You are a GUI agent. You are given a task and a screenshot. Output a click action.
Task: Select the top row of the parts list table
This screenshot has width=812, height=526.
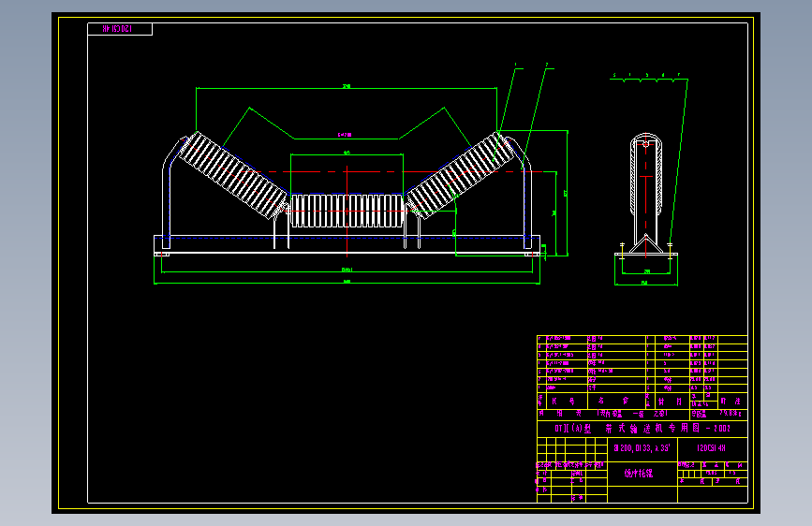(x=642, y=339)
